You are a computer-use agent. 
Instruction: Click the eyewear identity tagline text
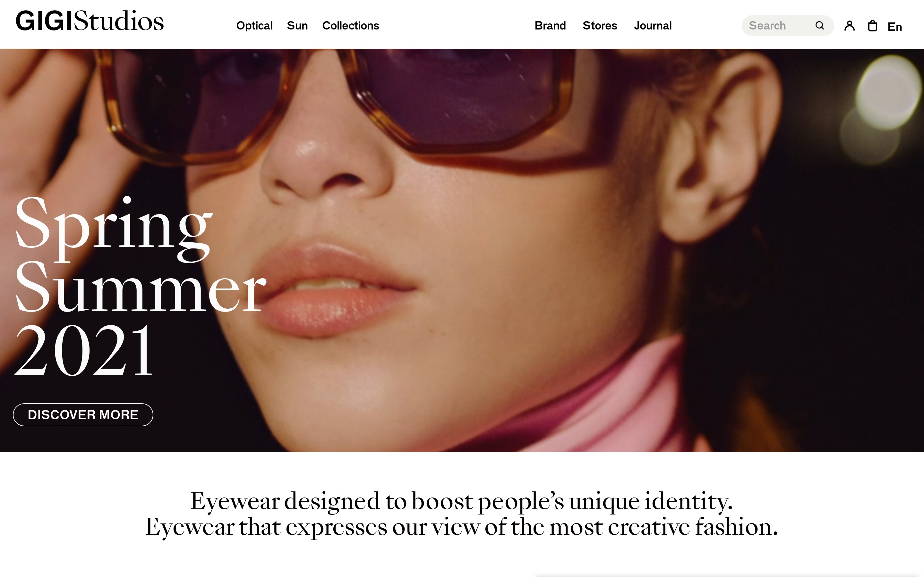tap(461, 501)
